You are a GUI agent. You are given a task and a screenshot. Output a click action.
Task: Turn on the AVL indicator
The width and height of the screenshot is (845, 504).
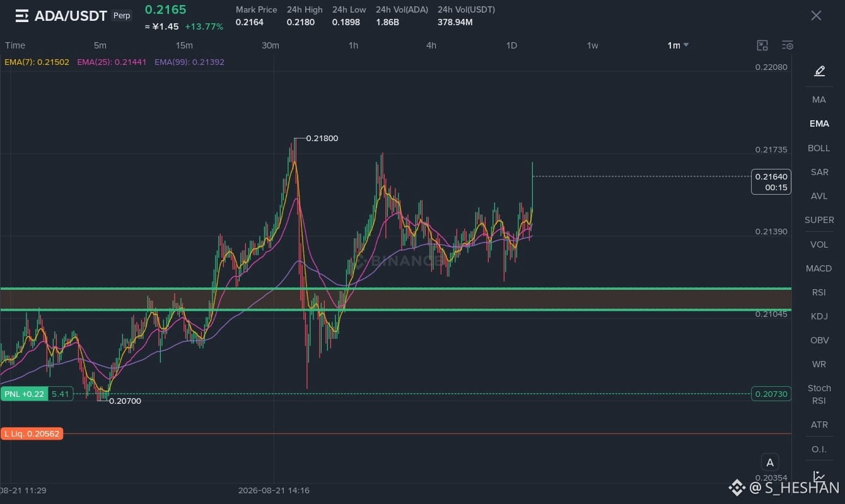click(819, 196)
